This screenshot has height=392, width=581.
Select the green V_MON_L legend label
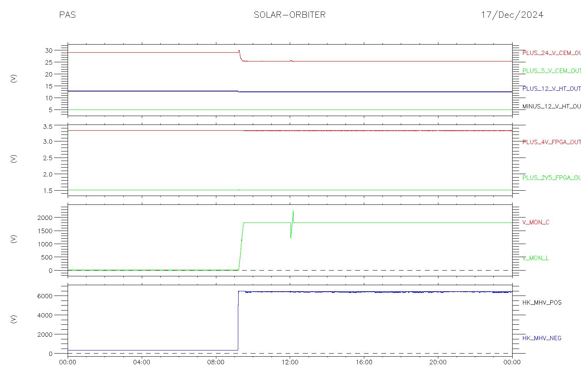coord(535,258)
